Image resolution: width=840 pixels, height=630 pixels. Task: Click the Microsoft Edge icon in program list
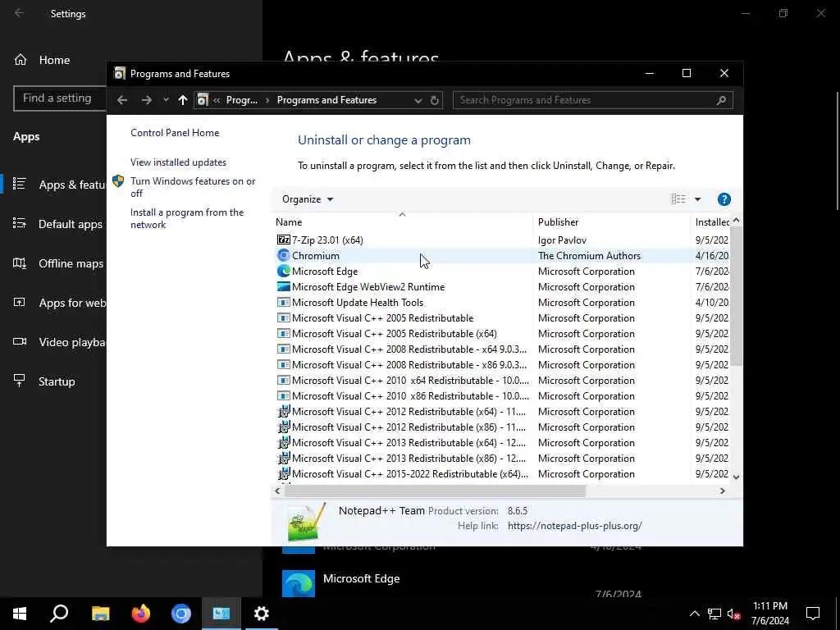tap(283, 271)
